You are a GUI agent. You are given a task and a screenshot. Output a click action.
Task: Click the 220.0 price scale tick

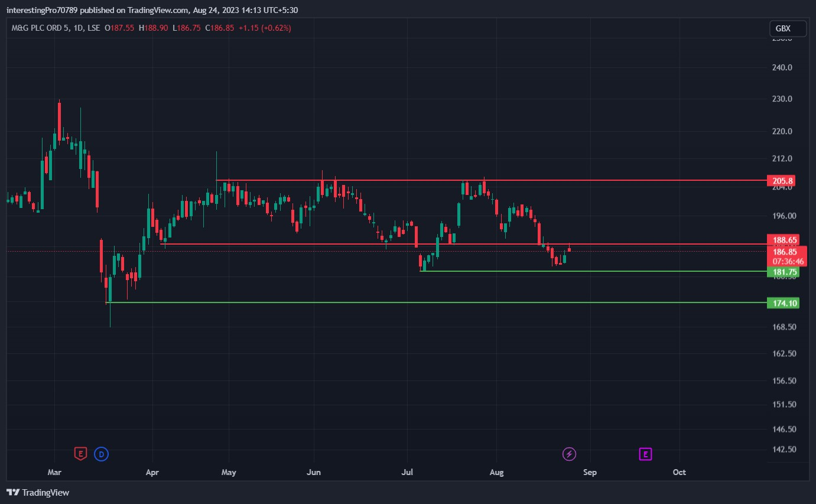click(782, 131)
